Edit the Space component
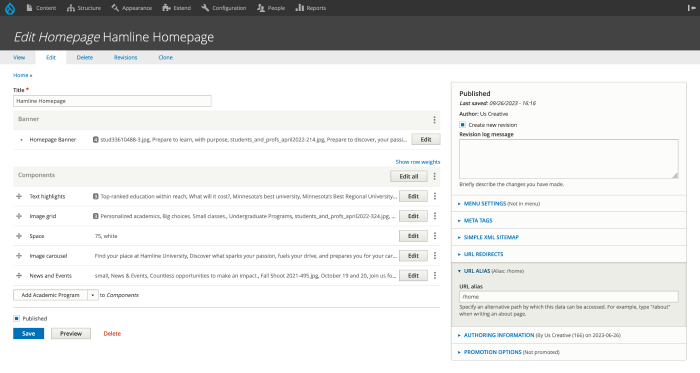The image size is (700, 373). [x=413, y=236]
